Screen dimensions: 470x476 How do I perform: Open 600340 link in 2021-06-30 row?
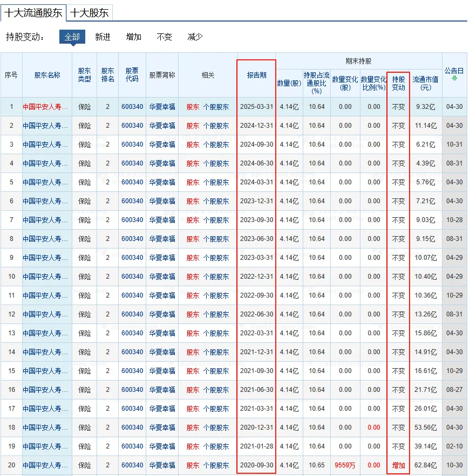[x=132, y=390]
